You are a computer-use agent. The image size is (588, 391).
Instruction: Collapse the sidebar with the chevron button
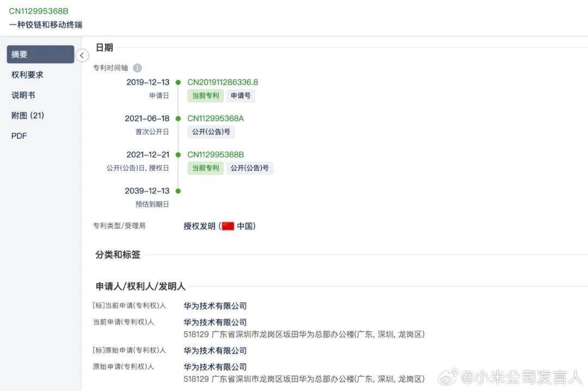82,55
